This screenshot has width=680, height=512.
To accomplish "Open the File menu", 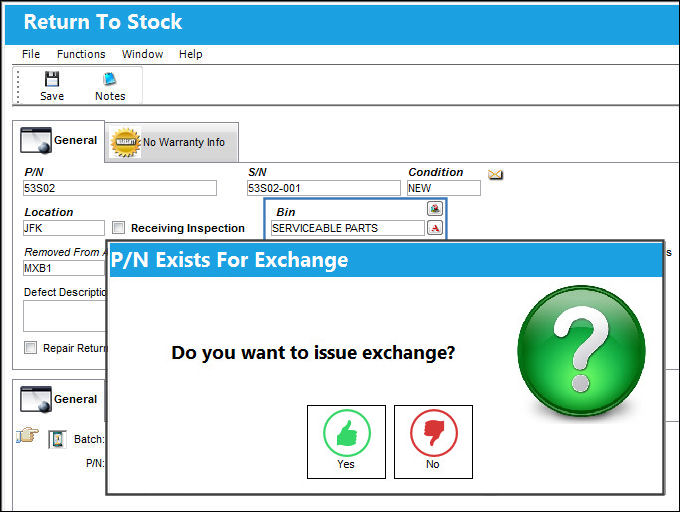I will pyautogui.click(x=31, y=54).
